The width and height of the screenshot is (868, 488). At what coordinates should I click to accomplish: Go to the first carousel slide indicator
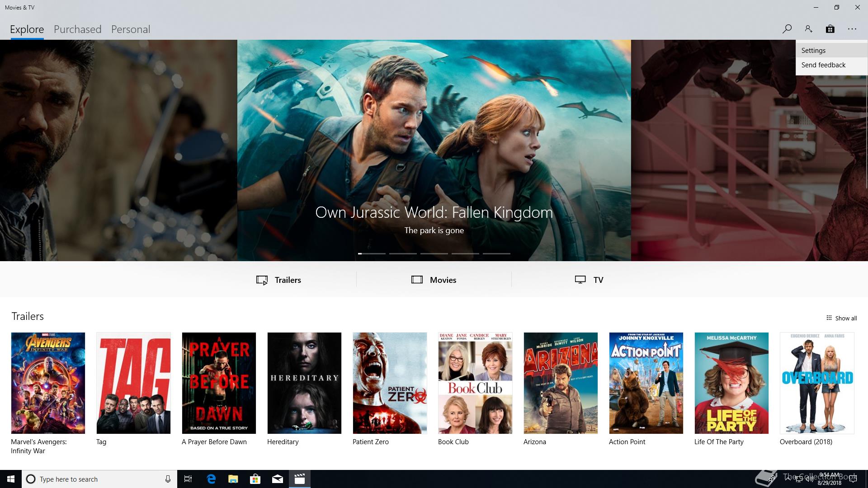tap(372, 253)
